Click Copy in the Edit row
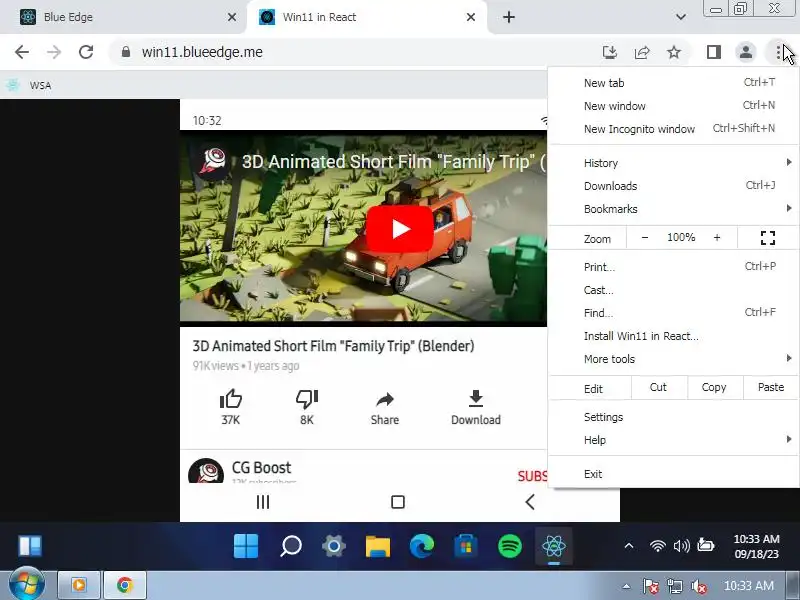The image size is (800, 600). 714,387
